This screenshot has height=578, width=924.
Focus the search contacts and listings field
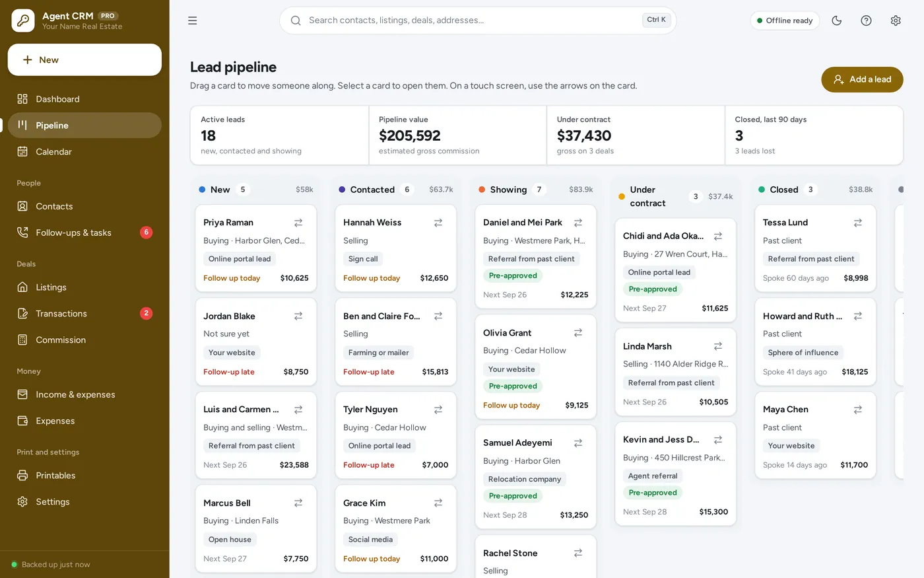(x=478, y=20)
